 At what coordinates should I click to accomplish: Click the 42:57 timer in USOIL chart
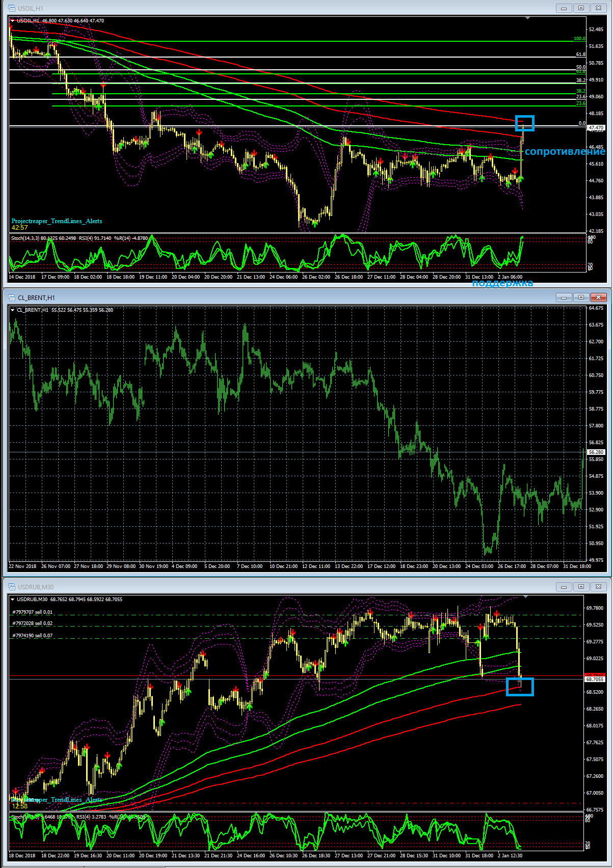click(19, 228)
